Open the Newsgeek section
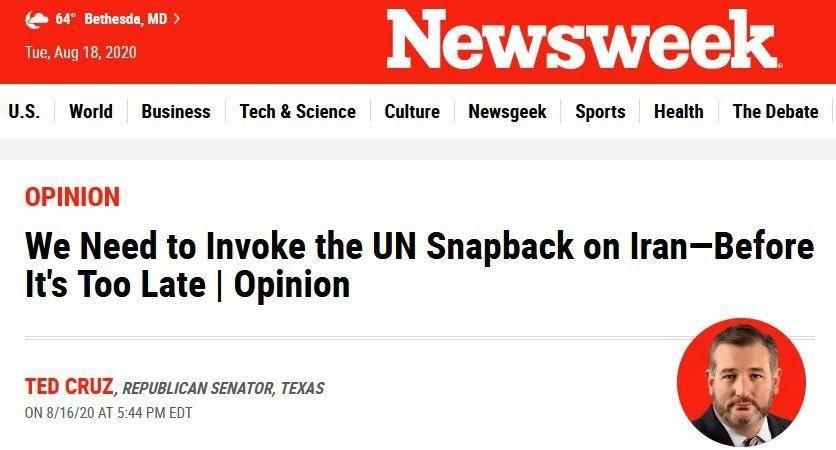This screenshot has width=836, height=450. click(507, 112)
